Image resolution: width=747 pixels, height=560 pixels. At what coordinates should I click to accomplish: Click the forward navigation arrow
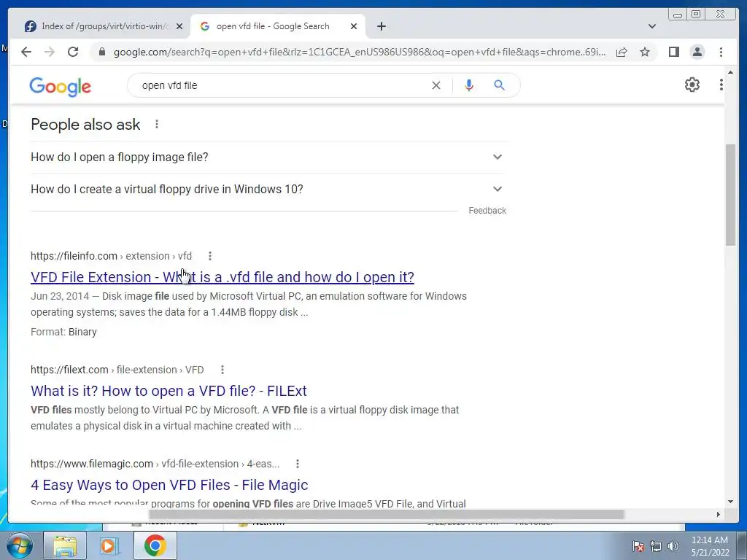(50, 52)
